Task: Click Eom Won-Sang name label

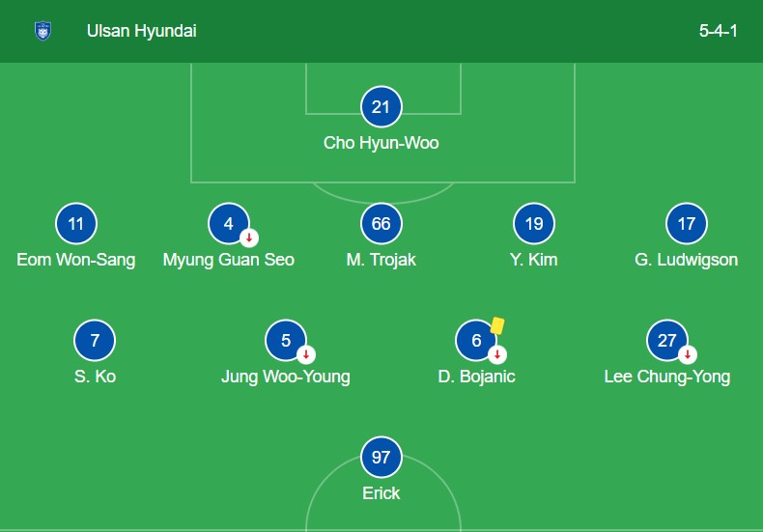Action: click(76, 260)
